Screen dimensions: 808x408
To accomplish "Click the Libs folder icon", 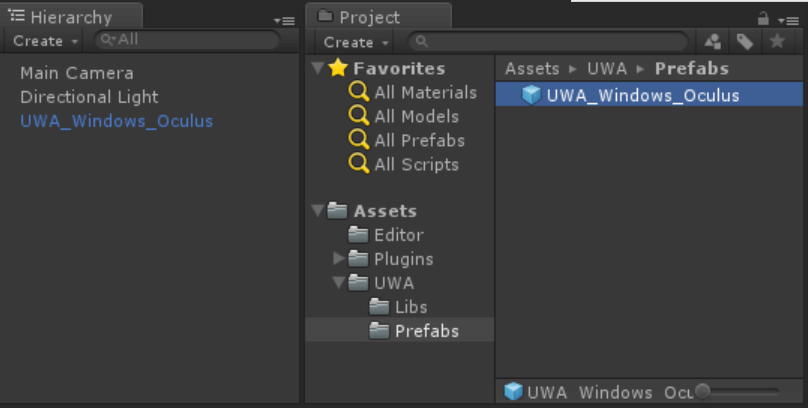I will coord(379,307).
